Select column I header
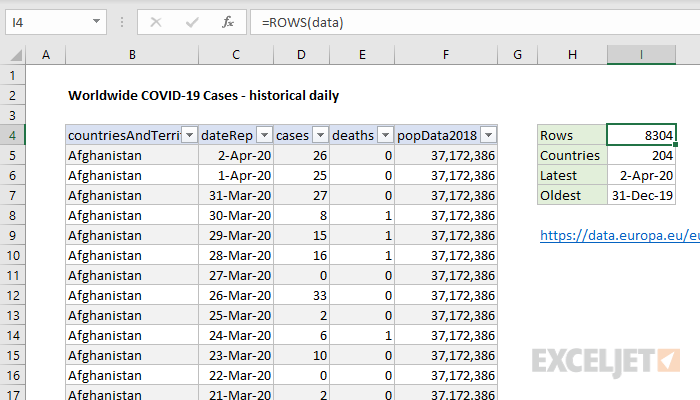 (x=641, y=55)
